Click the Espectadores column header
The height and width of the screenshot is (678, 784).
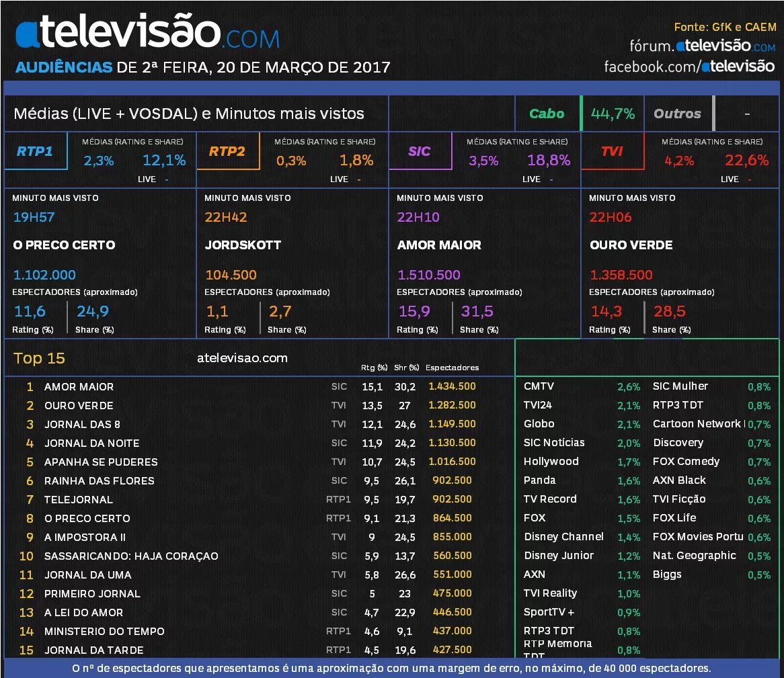point(452,368)
